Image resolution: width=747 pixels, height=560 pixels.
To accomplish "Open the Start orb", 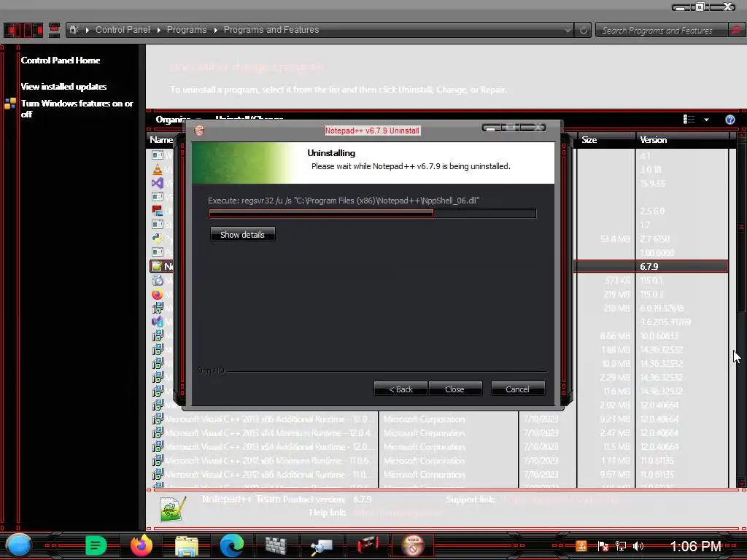I will [18, 545].
